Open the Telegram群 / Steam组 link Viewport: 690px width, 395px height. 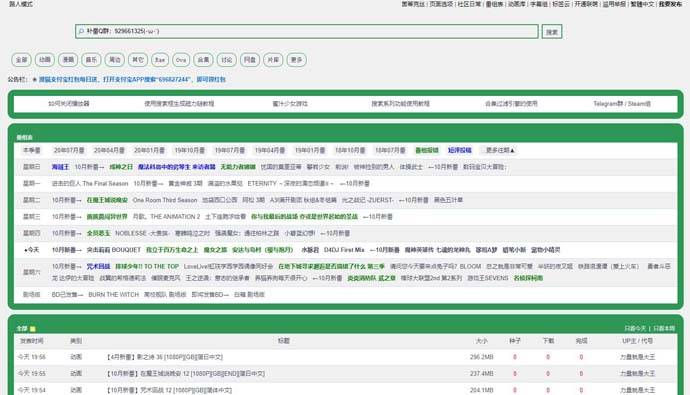coord(622,104)
